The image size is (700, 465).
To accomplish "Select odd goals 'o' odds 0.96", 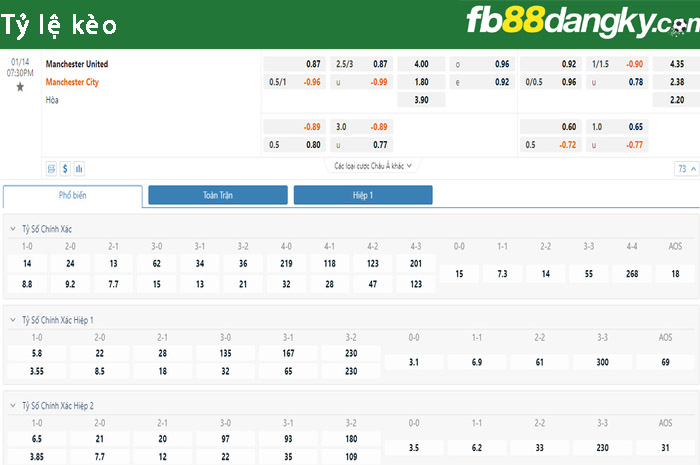I will [482, 64].
